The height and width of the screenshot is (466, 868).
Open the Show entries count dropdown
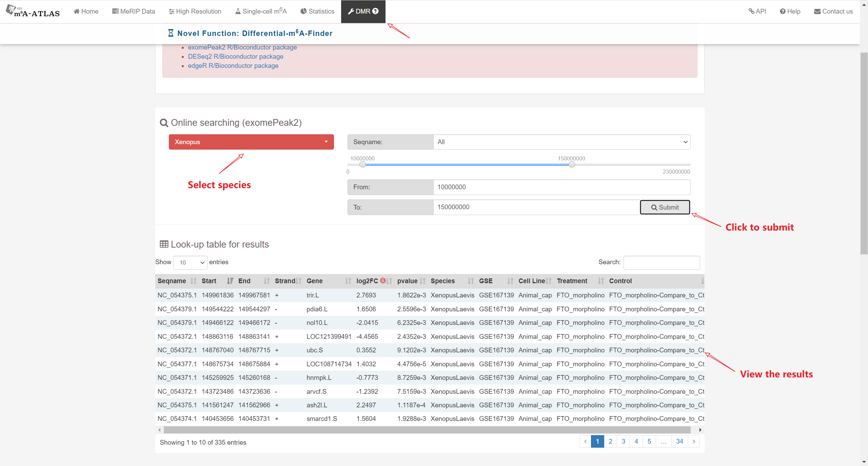pyautogui.click(x=190, y=263)
